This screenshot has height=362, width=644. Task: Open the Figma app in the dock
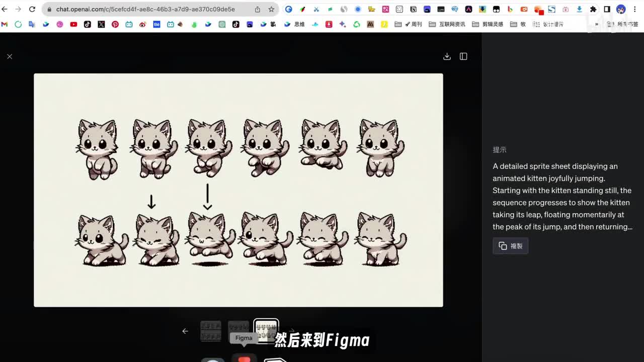[244, 358]
